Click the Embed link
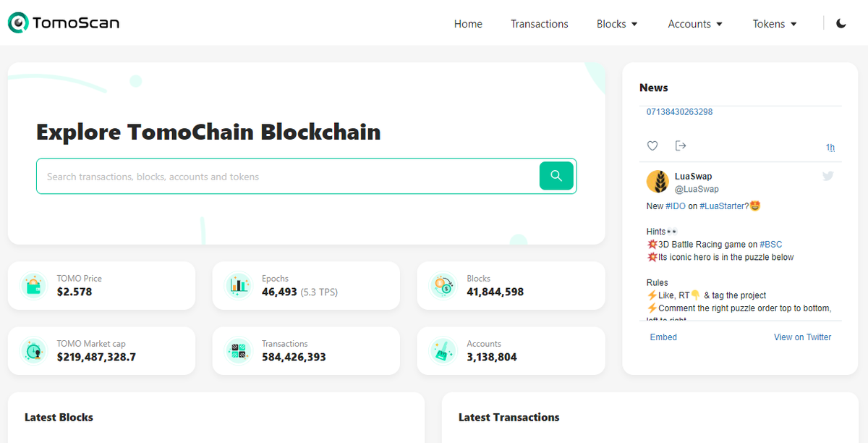This screenshot has width=868, height=443. [663, 337]
